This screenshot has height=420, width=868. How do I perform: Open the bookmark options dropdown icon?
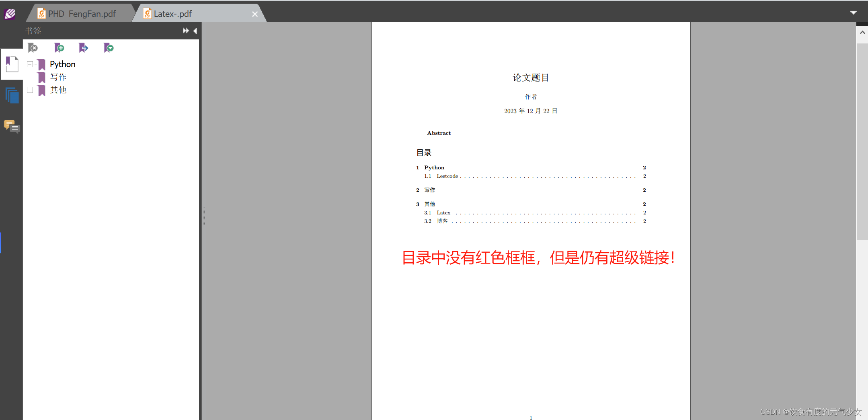pyautogui.click(x=109, y=48)
